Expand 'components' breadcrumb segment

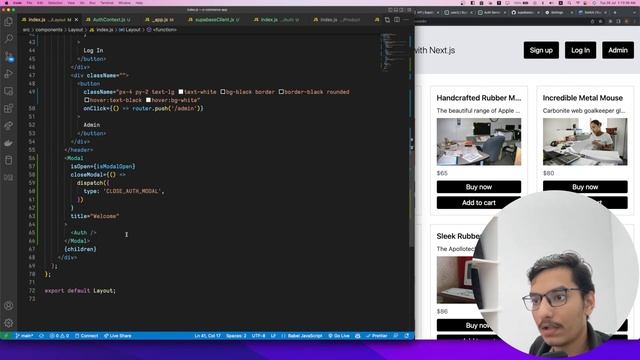49,30
